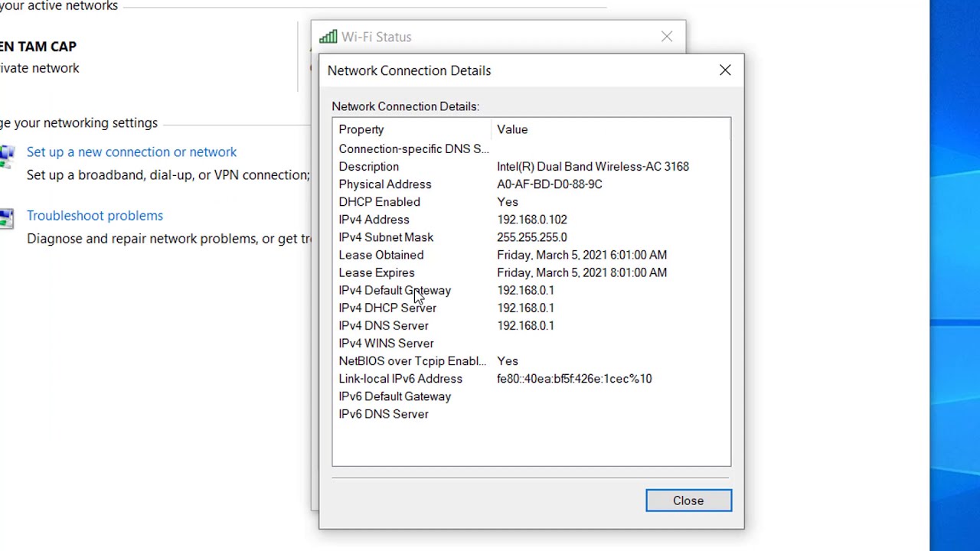This screenshot has width=980, height=551.
Task: Open Set up a new connection or network
Action: point(132,152)
